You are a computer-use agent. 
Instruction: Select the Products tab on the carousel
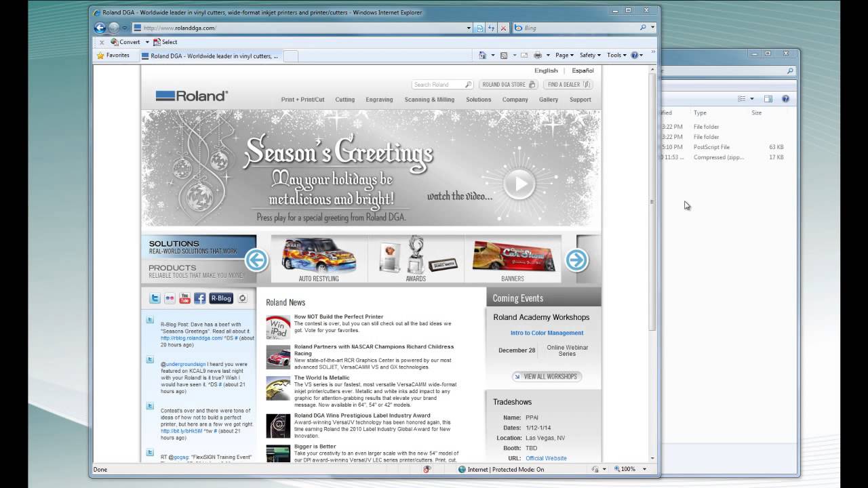point(199,271)
